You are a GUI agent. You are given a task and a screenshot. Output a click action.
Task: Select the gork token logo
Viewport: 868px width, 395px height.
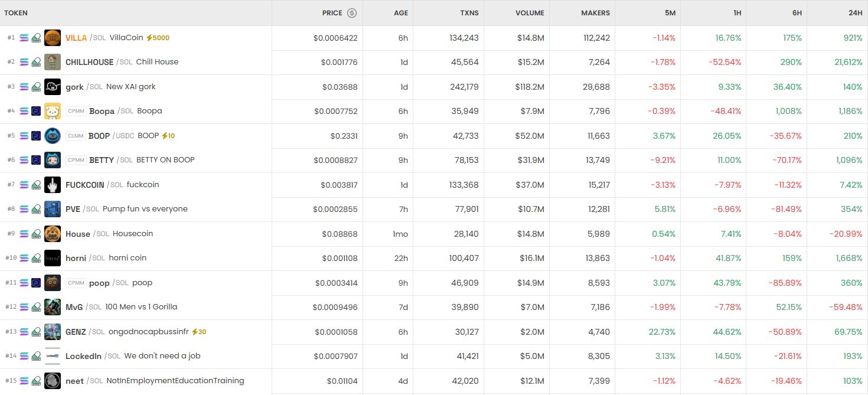53,87
